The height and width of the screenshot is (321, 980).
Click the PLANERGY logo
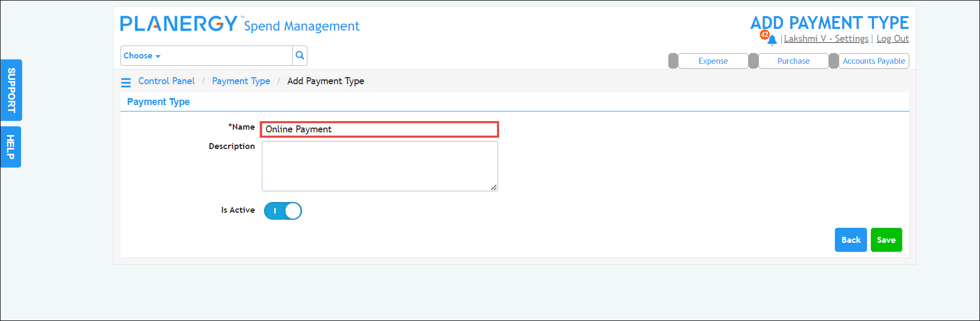[178, 24]
